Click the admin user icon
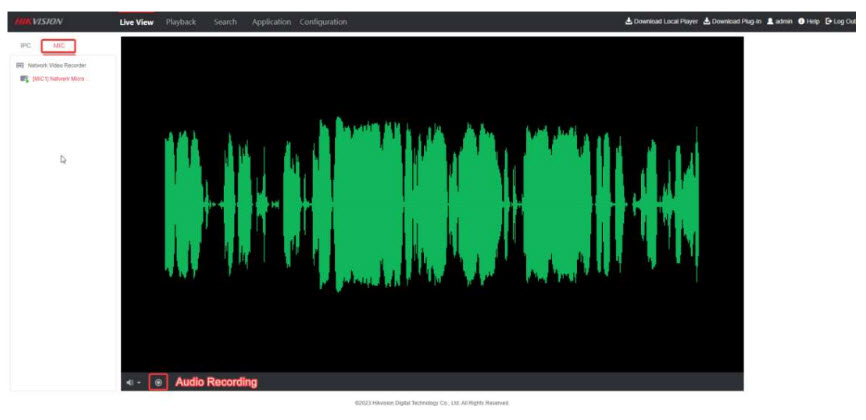The width and height of the screenshot is (866, 420). tap(770, 21)
